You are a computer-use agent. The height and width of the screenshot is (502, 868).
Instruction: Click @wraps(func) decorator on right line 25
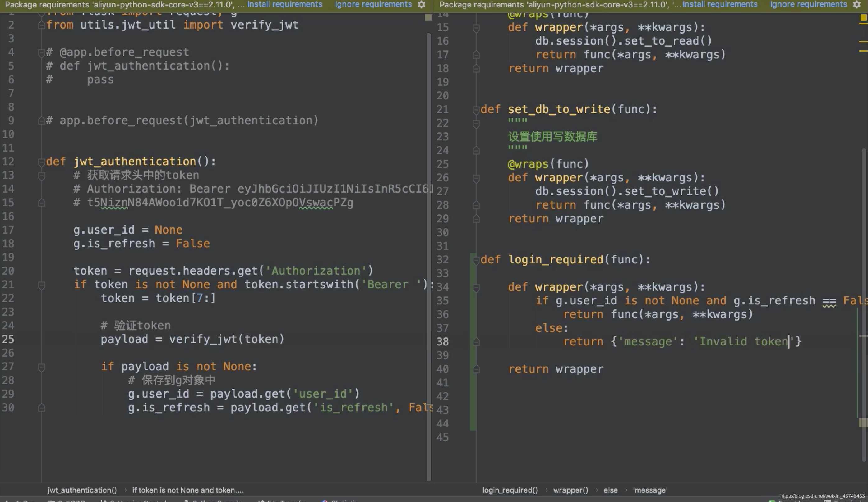point(548,164)
